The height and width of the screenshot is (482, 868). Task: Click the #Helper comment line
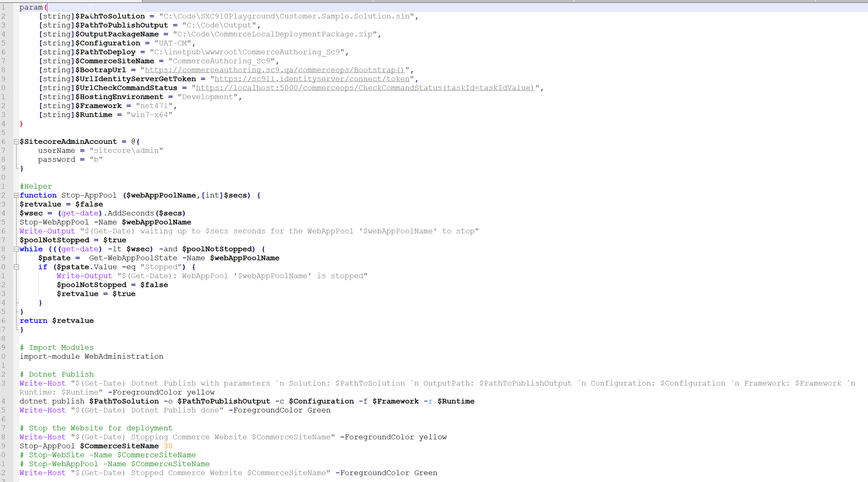(36, 186)
